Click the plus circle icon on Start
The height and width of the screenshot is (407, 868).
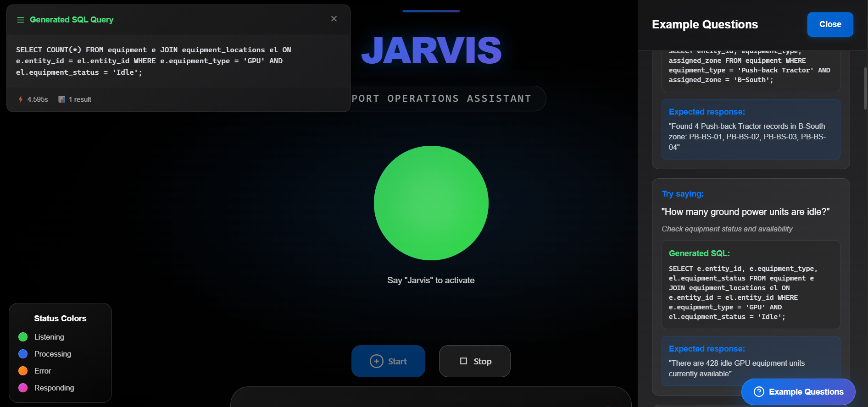[376, 361]
